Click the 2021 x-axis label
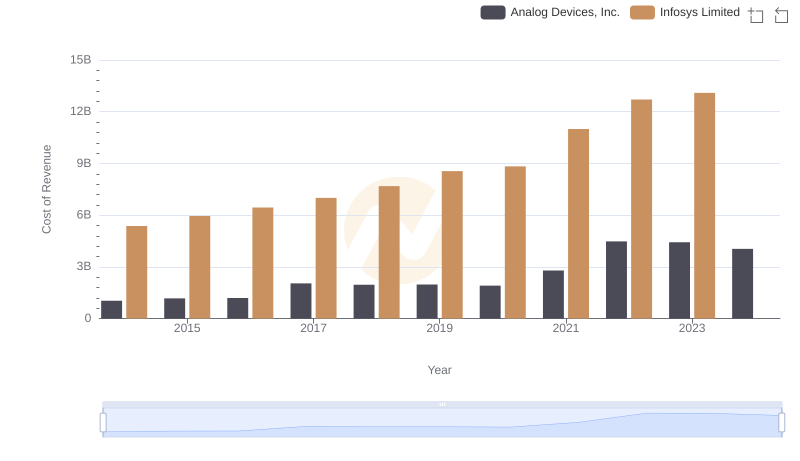This screenshot has height=461, width=800. pos(566,328)
